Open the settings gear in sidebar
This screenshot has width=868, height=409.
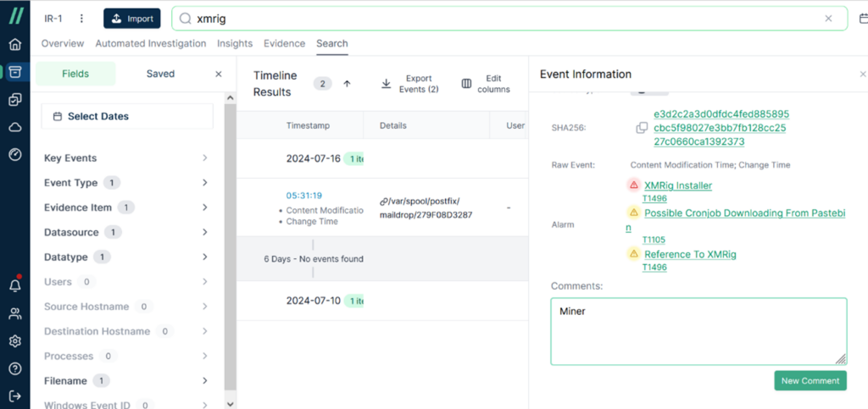point(14,341)
